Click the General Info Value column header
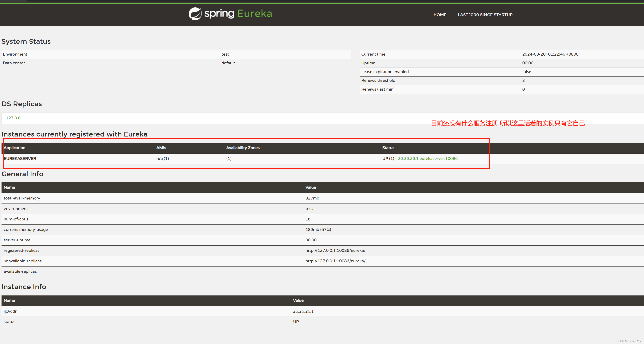 pyautogui.click(x=310, y=187)
